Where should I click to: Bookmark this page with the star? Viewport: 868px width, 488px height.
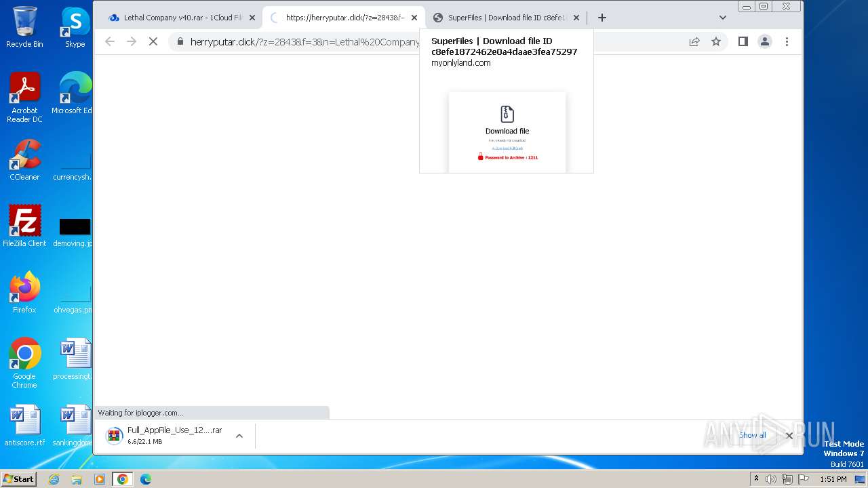[716, 41]
